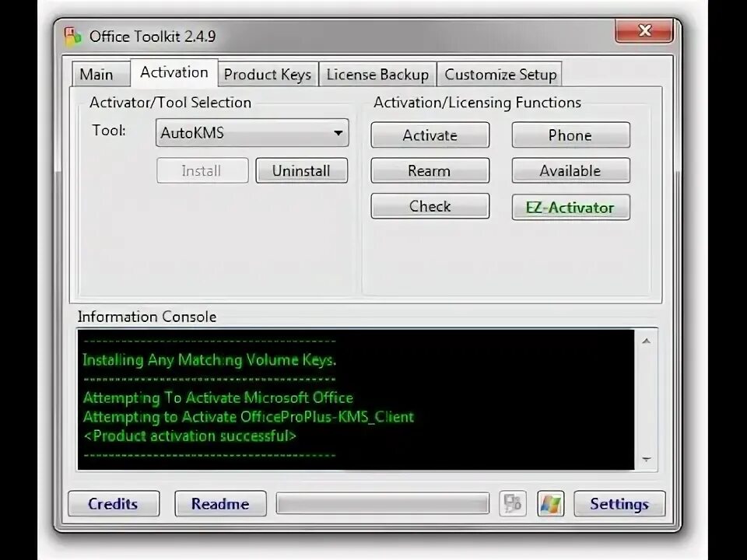Click the Activate button
Screen dimensions: 747x560
tap(430, 135)
